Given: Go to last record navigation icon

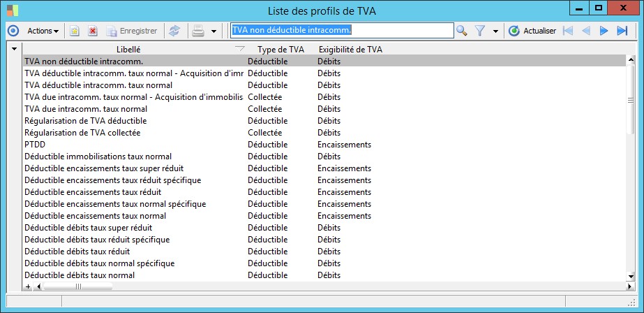Looking at the screenshot, I should click(x=622, y=31).
